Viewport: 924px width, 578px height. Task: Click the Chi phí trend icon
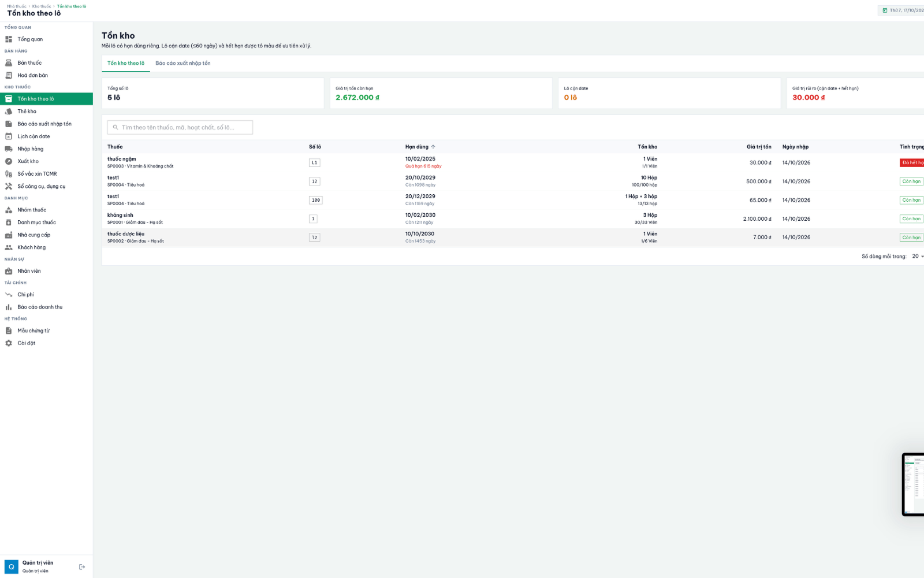click(9, 295)
